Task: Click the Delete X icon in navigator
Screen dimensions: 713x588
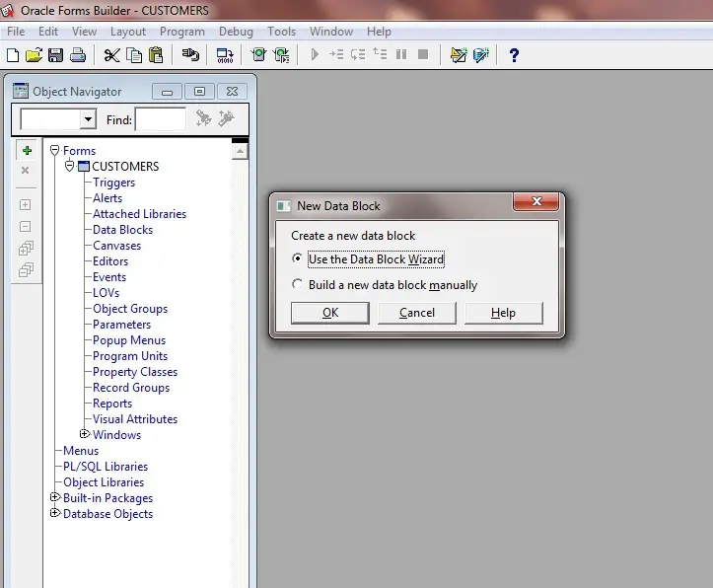Action: (25, 170)
